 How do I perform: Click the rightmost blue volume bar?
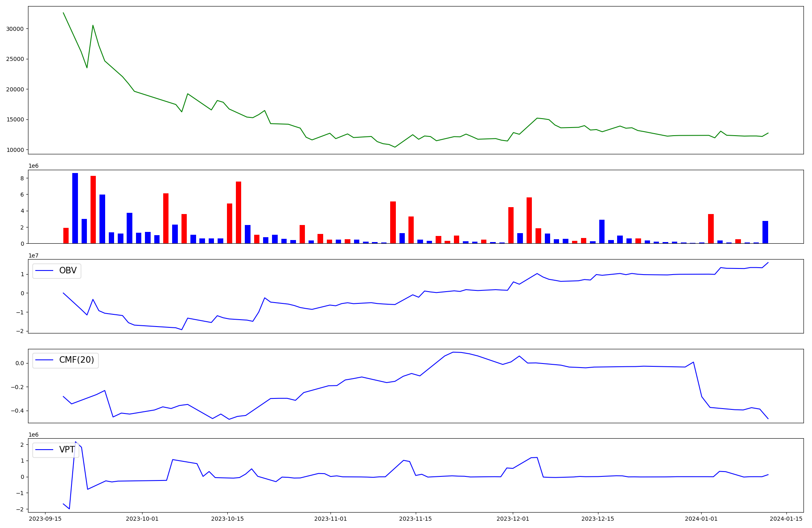(765, 232)
